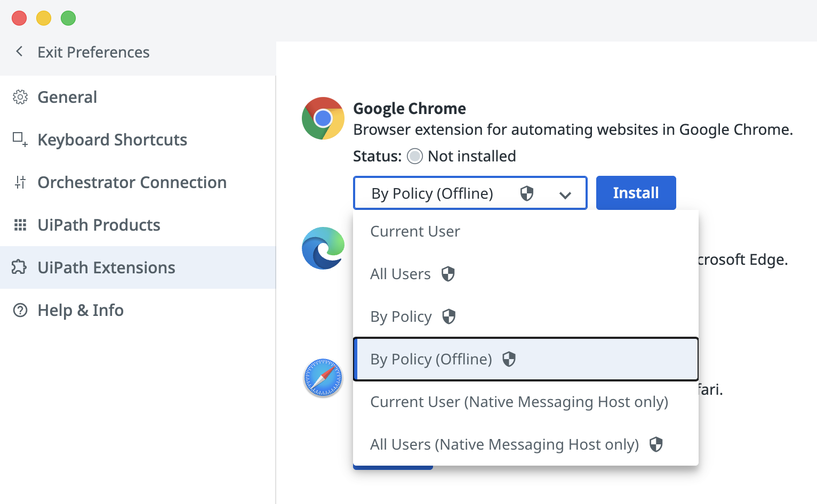Viewport: 817px width, 504px height.
Task: Click the Not installed status indicator
Action: (415, 156)
